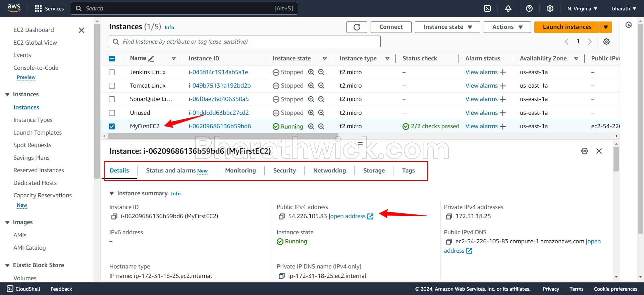Zoom out filter for Jenkins Linux state
Screen dimensions: 644x295
[x=321, y=72]
